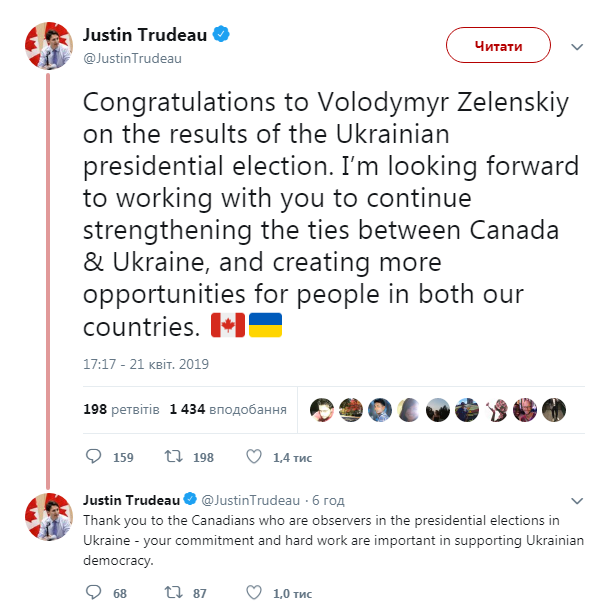Image resolution: width=614 pixels, height=607 pixels.
Task: Like the tweet about Canadian observers
Action: 254,592
